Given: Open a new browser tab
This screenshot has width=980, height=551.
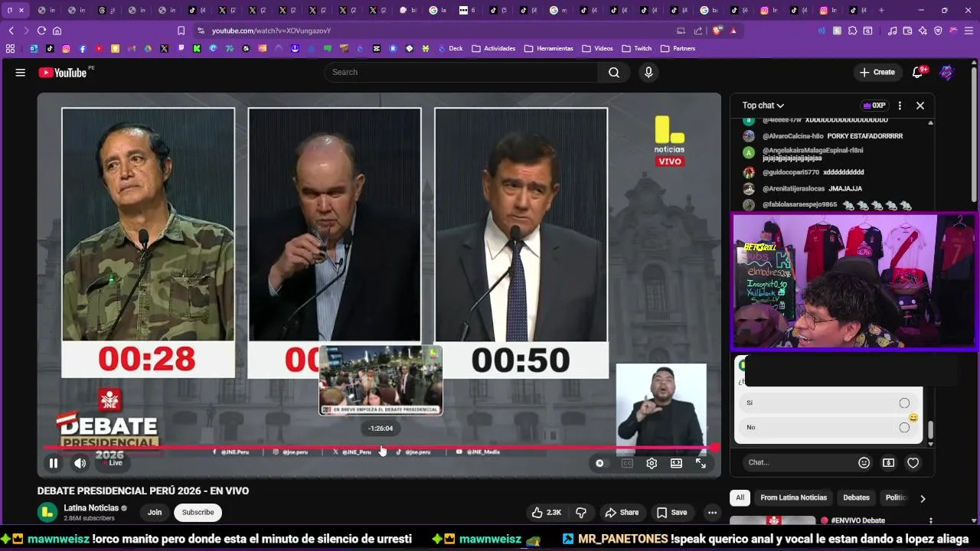Looking at the screenshot, I should (881, 10).
